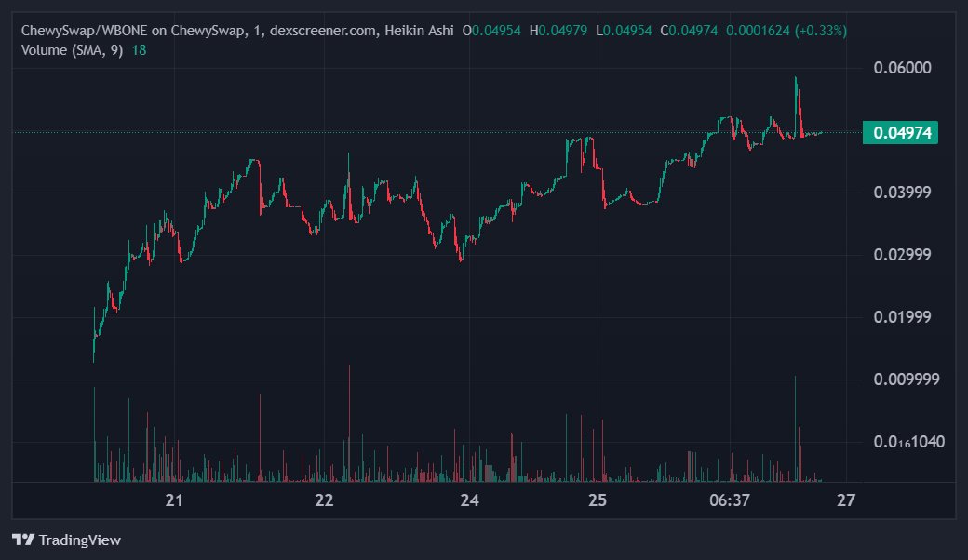
Task: Click date label 22 on time axis
Action: click(324, 500)
